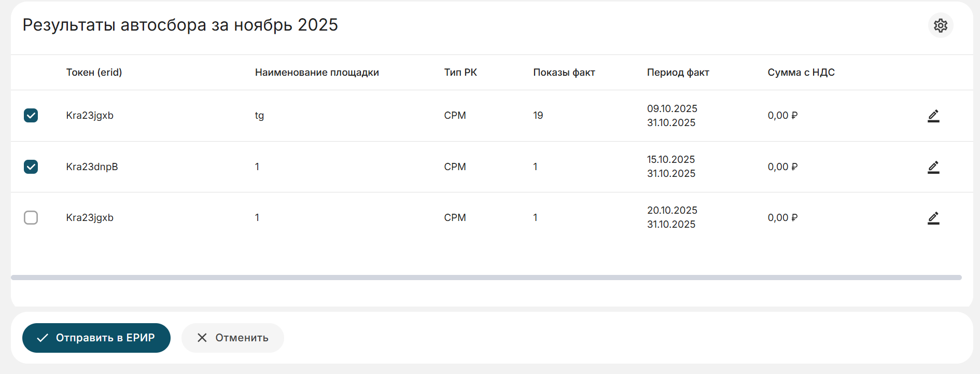Click the tg platform name cell
Screen dimensions: 980x374
pos(259,115)
